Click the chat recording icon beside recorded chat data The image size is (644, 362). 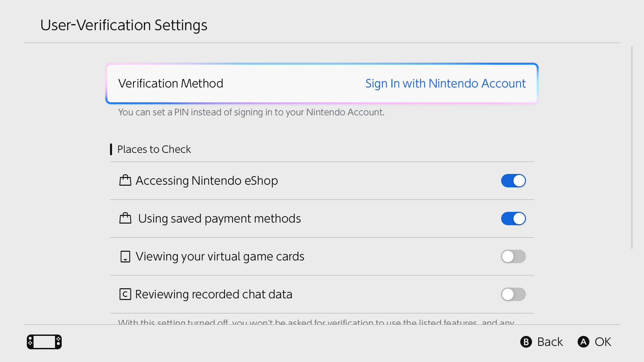point(125,294)
